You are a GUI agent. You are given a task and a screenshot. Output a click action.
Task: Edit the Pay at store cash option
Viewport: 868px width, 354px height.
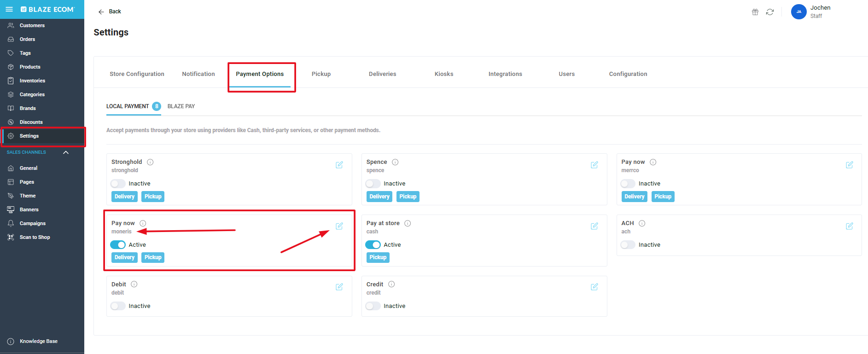[x=594, y=226]
